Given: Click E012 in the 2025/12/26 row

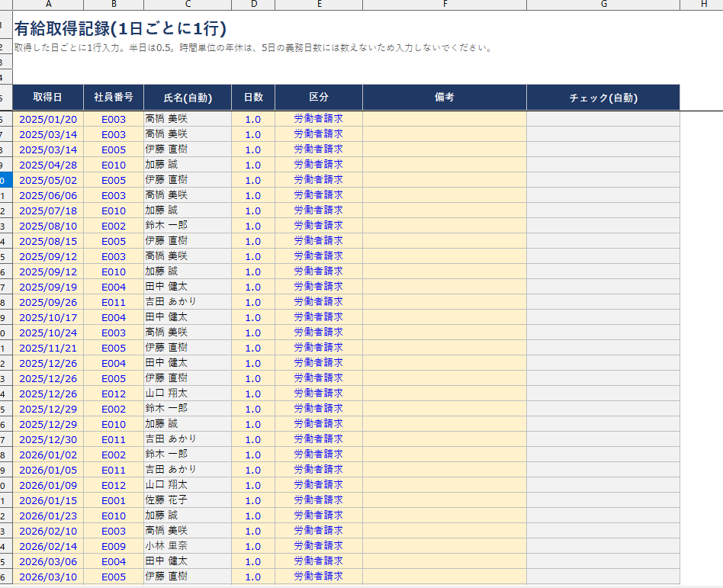Looking at the screenshot, I should [x=114, y=394].
